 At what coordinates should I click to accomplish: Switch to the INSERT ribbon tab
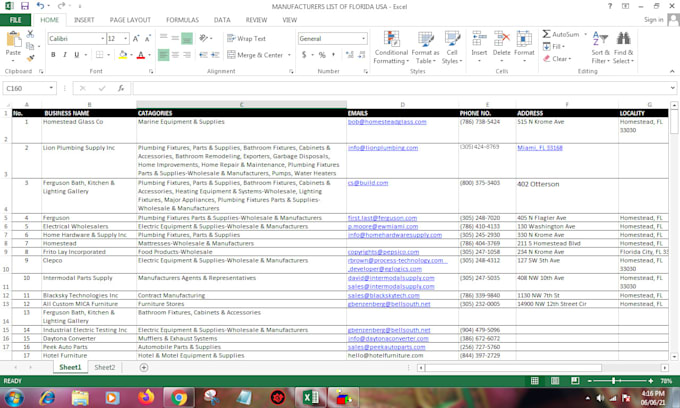click(84, 20)
